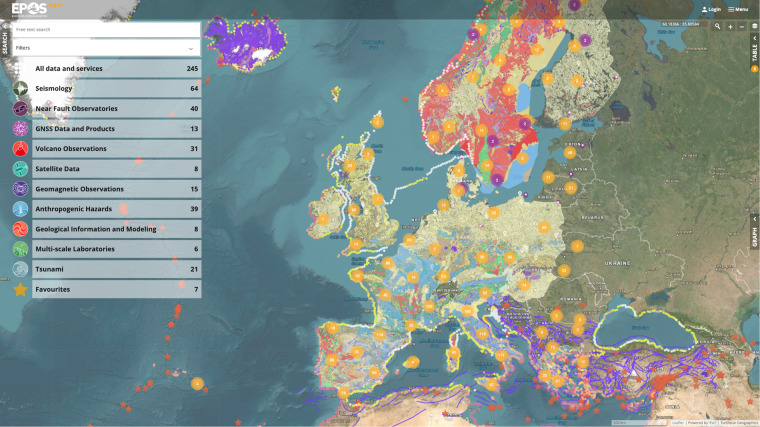Zoom in on the map

click(731, 26)
